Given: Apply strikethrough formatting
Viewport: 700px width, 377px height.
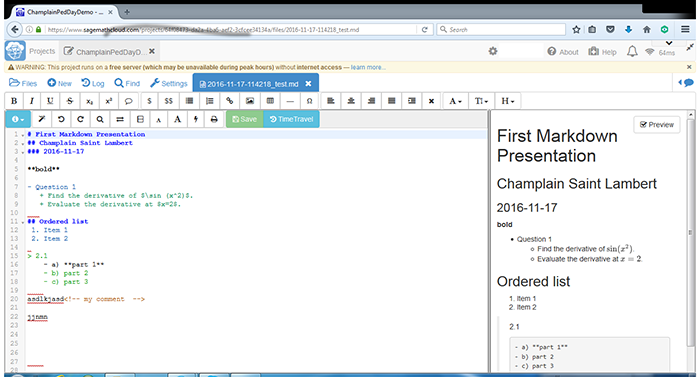Looking at the screenshot, I should click(70, 101).
